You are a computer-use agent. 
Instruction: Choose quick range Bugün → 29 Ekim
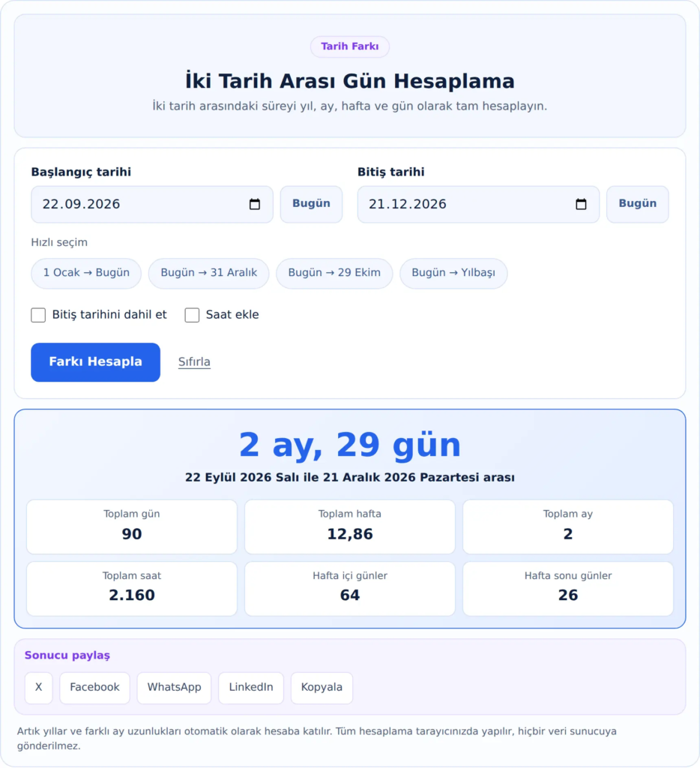(x=334, y=273)
